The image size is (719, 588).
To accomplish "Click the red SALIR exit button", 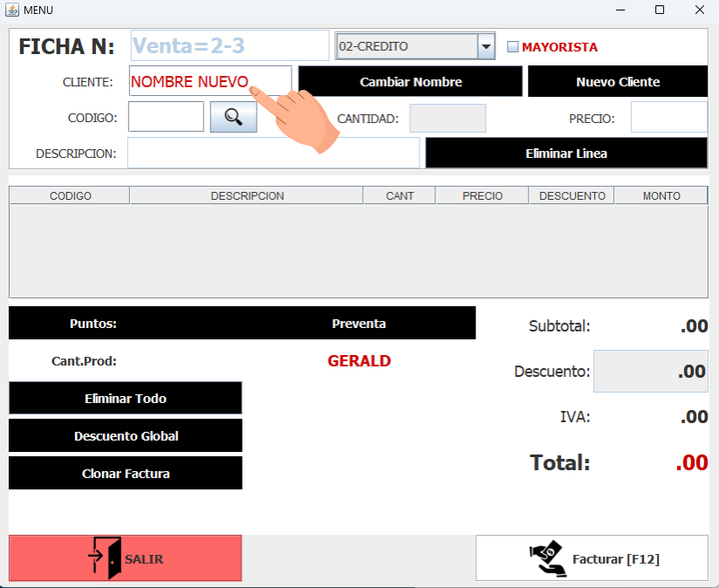I will [125, 558].
